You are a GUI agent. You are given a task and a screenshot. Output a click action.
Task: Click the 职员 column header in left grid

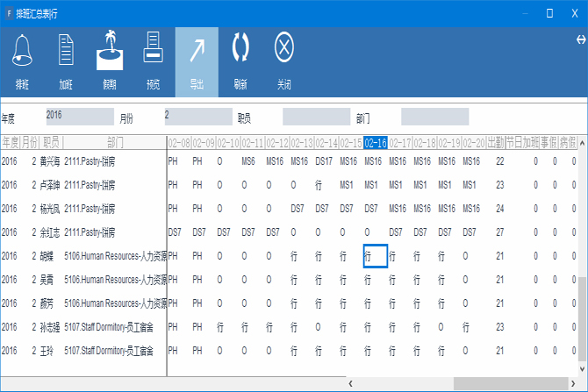click(x=51, y=142)
